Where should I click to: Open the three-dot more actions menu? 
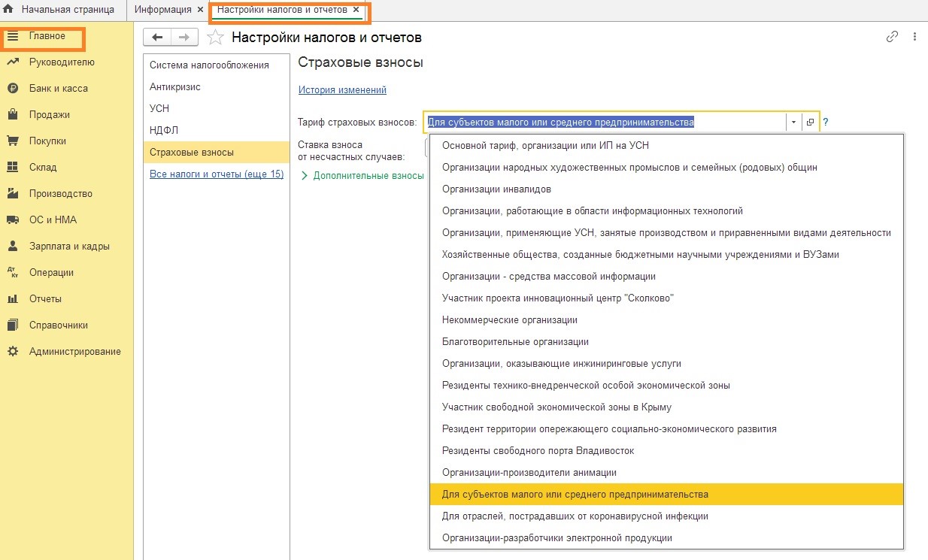(x=914, y=37)
